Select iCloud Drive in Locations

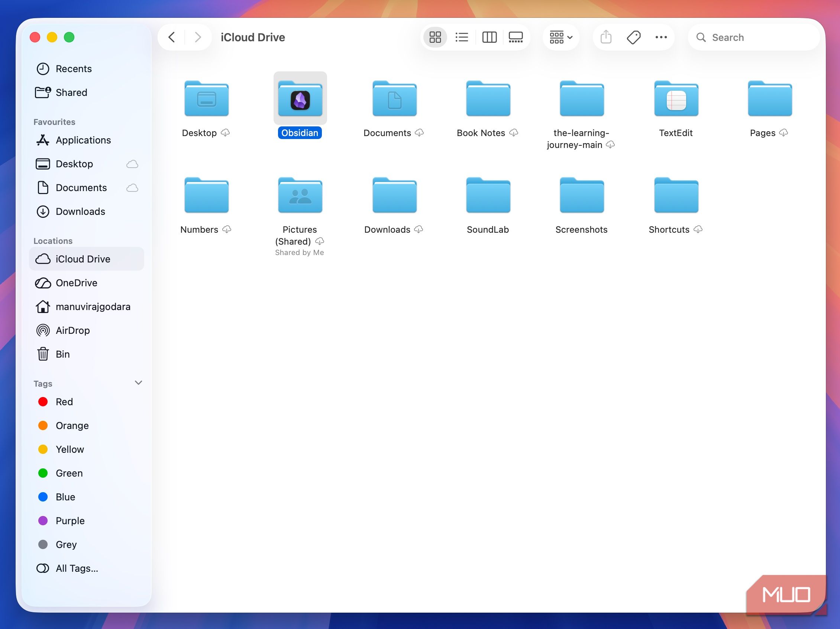pos(87,259)
